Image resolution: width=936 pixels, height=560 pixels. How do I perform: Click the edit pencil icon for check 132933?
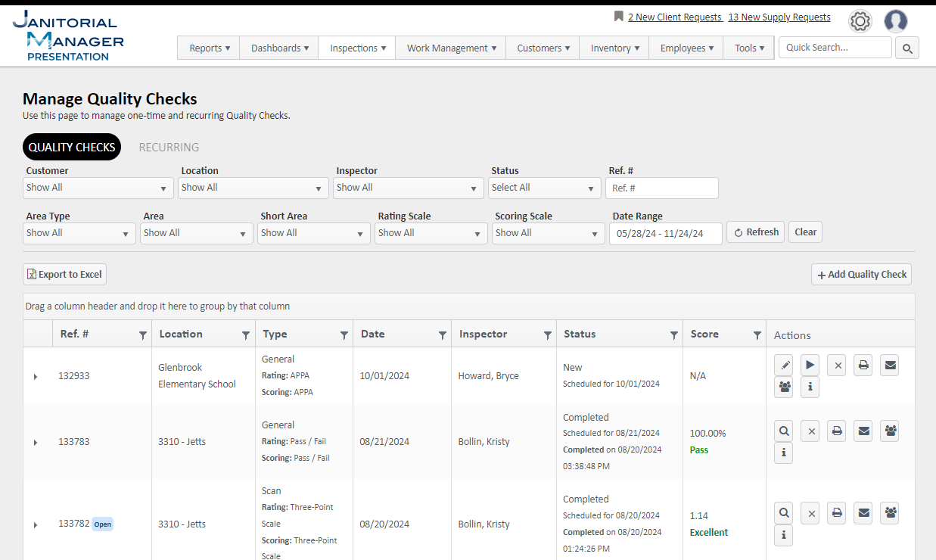coord(784,366)
